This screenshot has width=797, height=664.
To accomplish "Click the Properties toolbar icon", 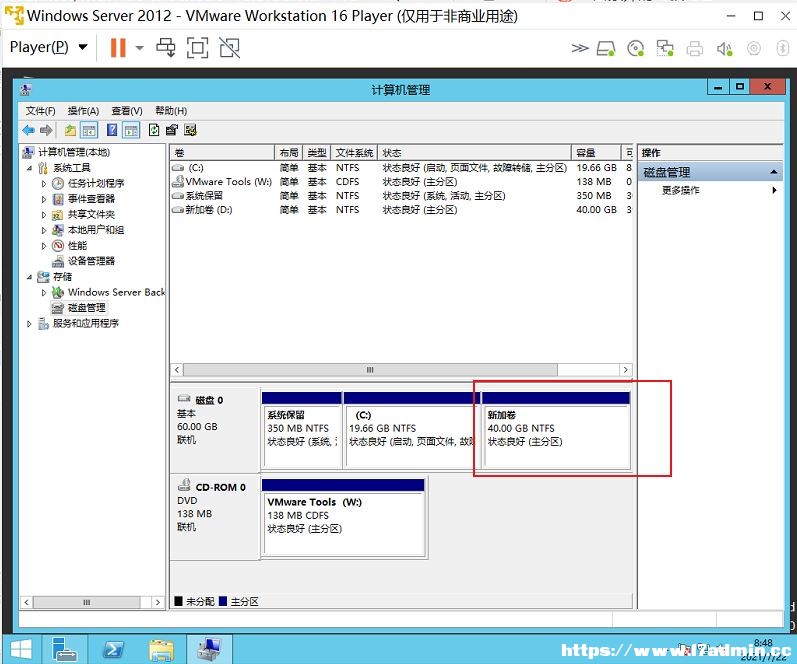I will pos(172,130).
